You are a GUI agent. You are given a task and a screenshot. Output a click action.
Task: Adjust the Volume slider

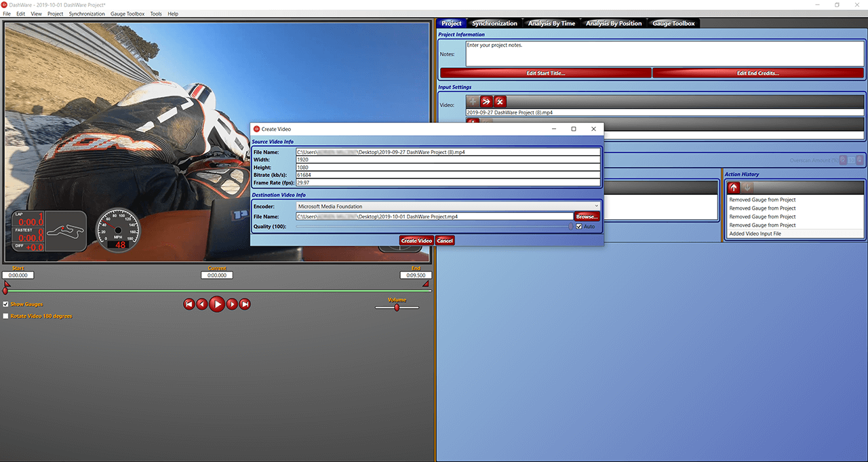click(x=397, y=307)
